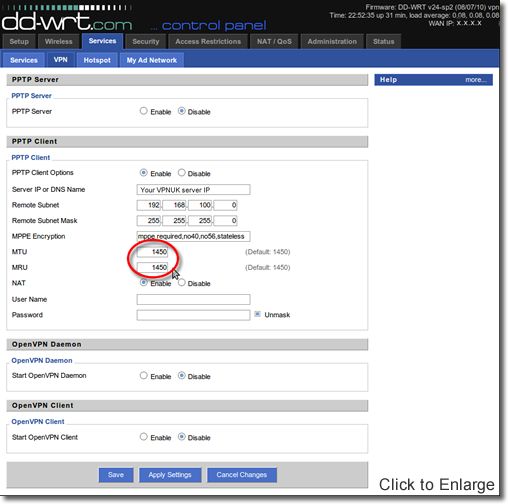Select NAT Enable radio button
This screenshot has height=504, width=508.
143,282
